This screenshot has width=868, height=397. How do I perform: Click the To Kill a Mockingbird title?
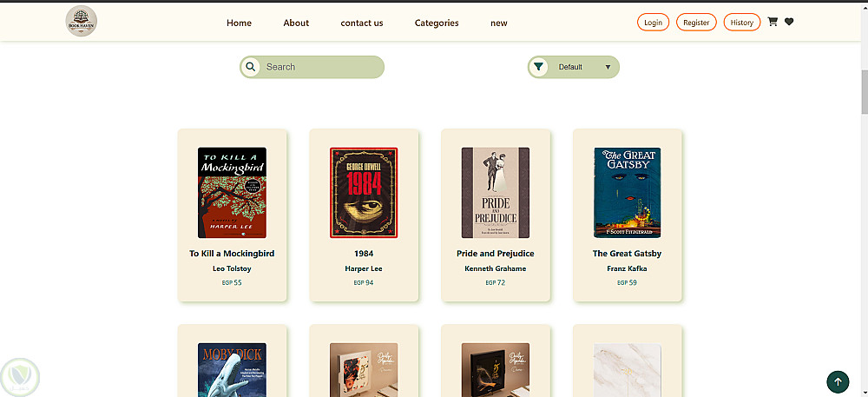tap(232, 254)
